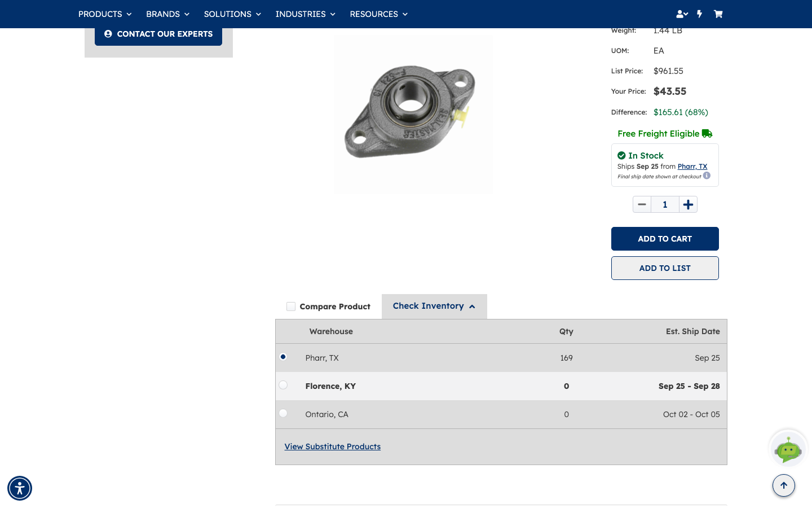Click the Free Freight Eligible truck icon
This screenshot has height=508, width=812.
point(707,134)
